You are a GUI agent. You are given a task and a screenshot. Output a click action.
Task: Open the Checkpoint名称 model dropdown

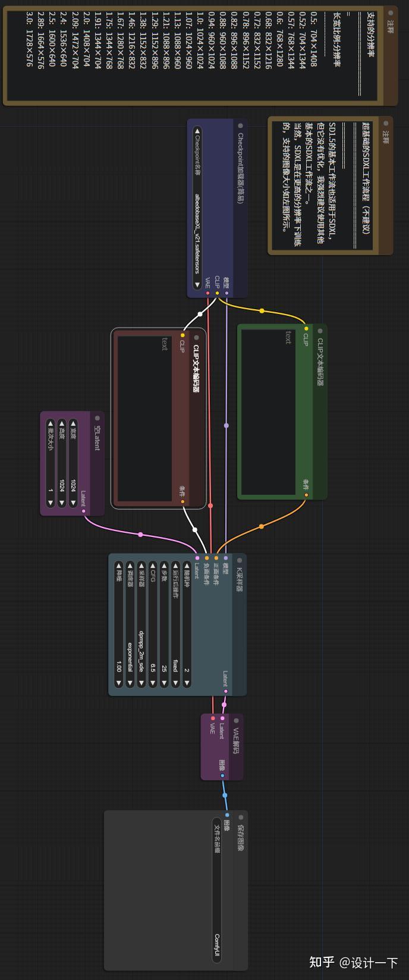pos(197,208)
